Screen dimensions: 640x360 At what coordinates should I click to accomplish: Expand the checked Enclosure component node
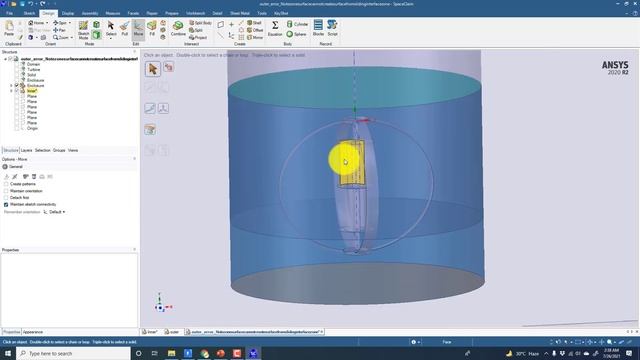(x=11, y=85)
